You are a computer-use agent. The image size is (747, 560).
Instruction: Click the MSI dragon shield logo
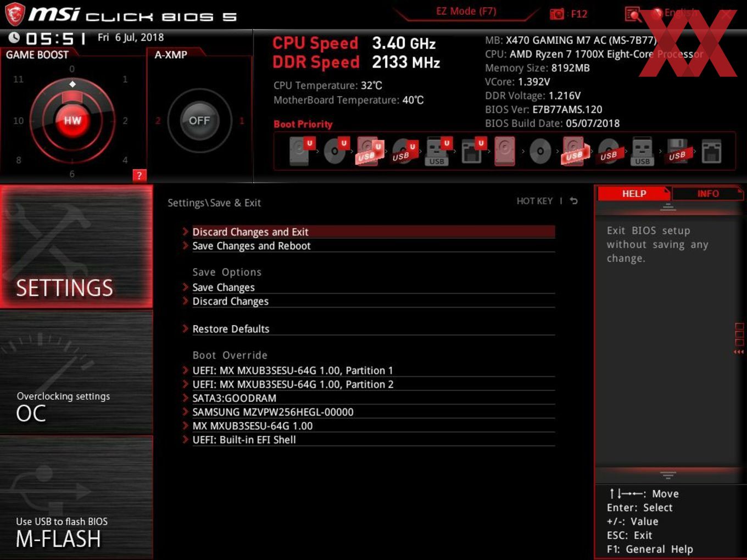pyautogui.click(x=15, y=14)
